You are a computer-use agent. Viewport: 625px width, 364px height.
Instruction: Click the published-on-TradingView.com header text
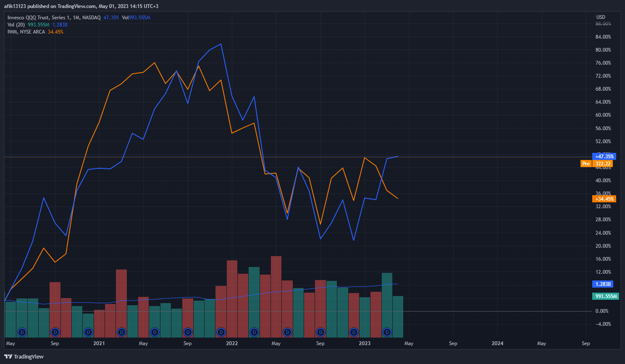tap(81, 6)
